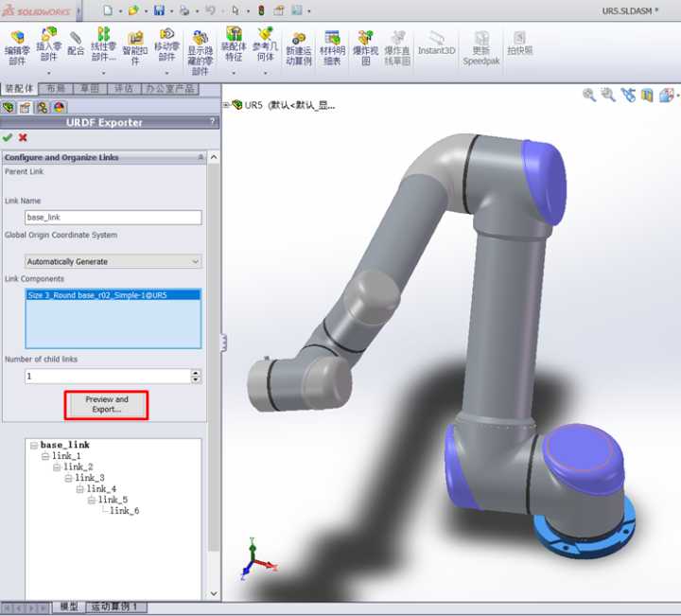Click the Preview and Export button
Screen dimensions: 681x616
[106, 404]
